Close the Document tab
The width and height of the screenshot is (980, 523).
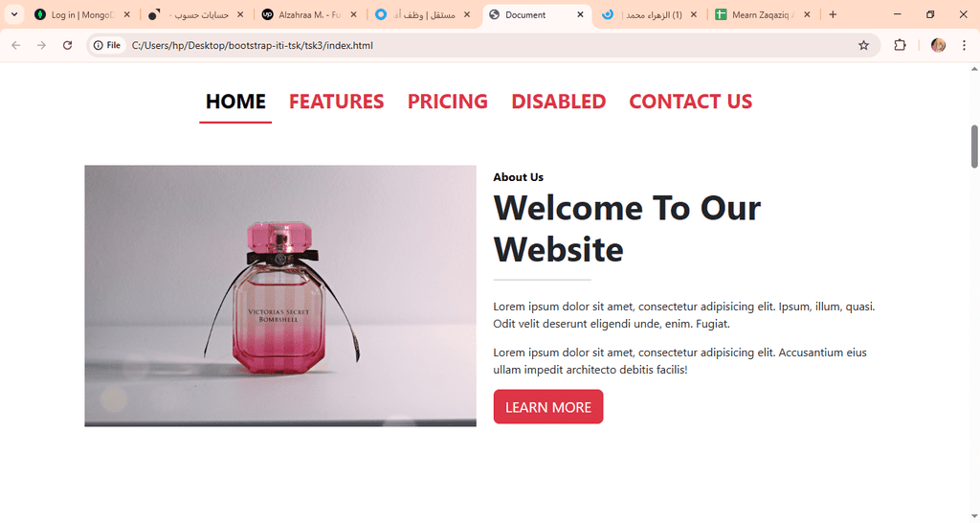pos(580,14)
